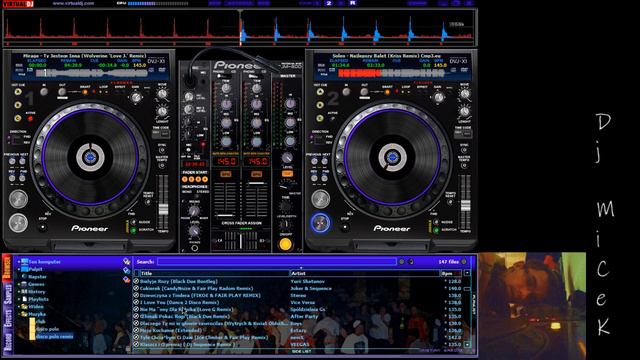Click deck 1 Stop button

coord(43,227)
